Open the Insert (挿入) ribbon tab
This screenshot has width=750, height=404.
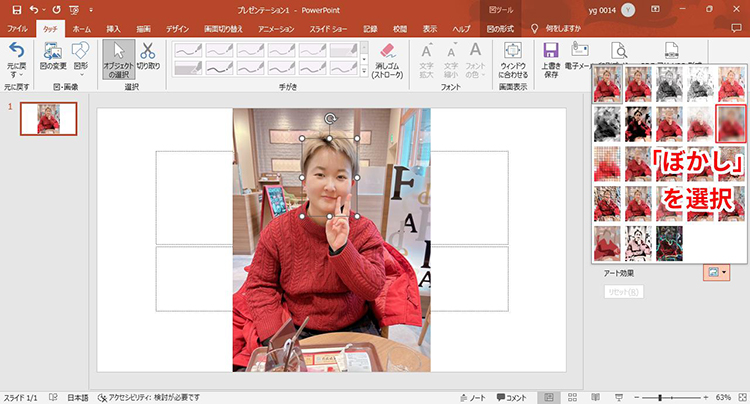click(x=113, y=29)
